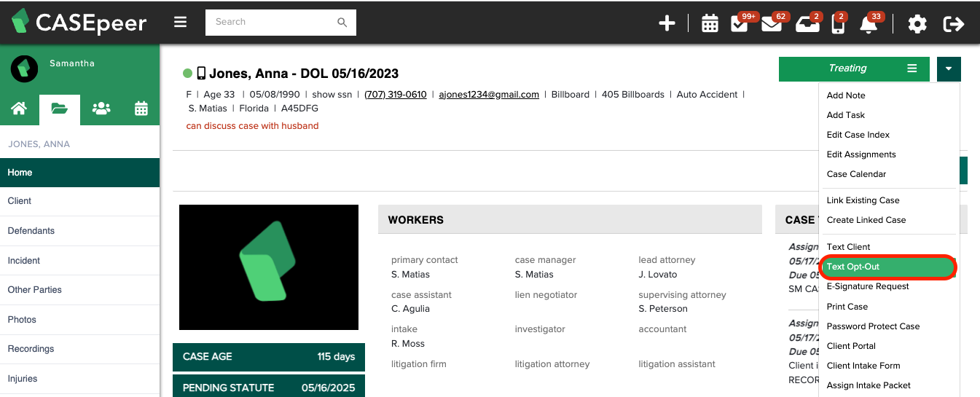This screenshot has width=980, height=397.
Task: Click email ajones1234@gmail.com
Action: 489,95
